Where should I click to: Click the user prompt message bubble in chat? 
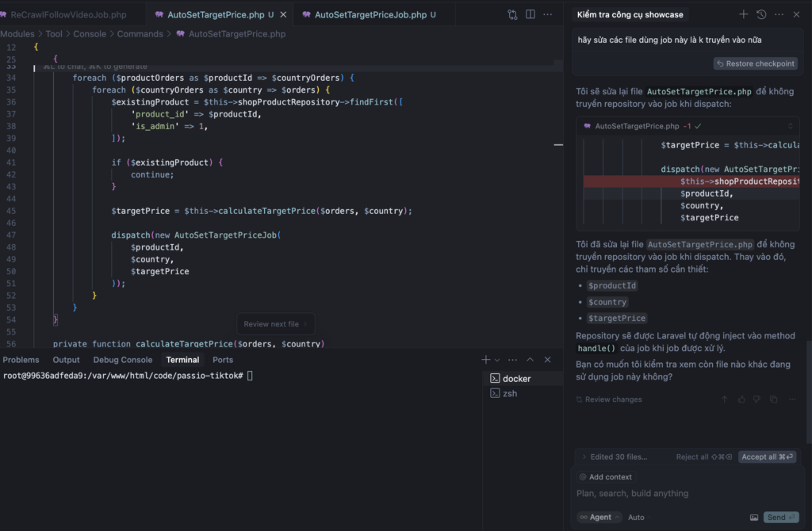pos(688,53)
